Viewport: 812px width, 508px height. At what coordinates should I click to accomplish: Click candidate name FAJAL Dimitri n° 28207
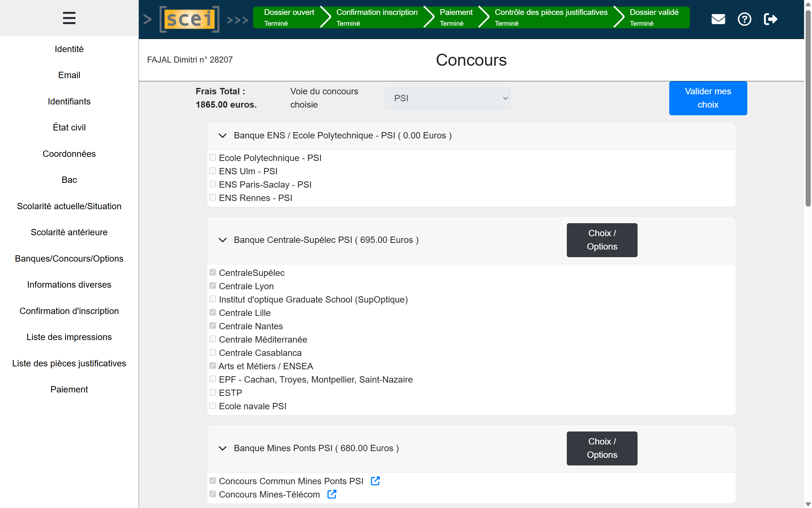(x=190, y=60)
